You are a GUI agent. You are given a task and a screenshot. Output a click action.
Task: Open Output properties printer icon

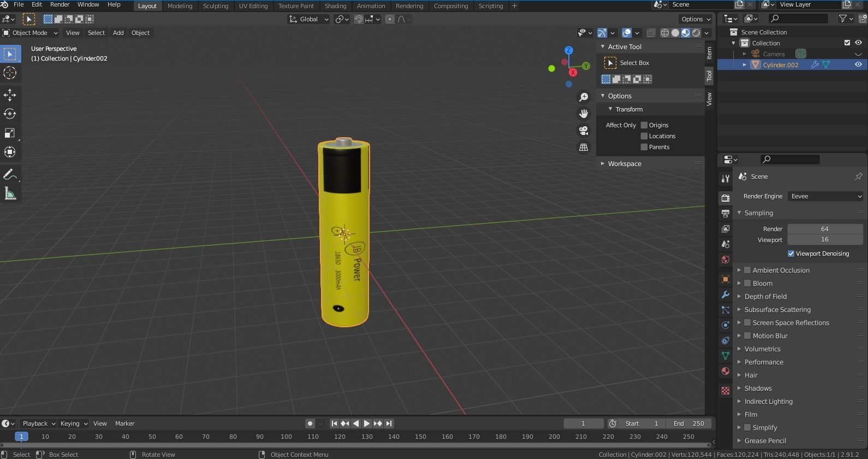725,213
